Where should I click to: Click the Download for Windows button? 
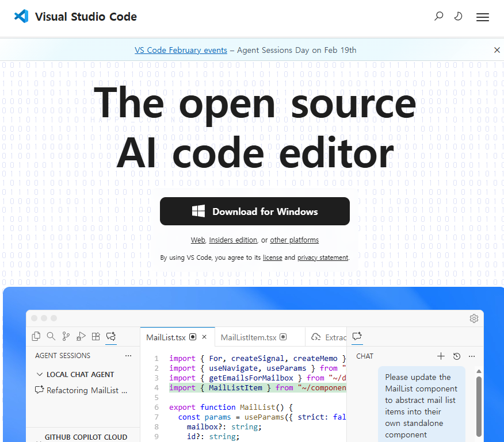(x=254, y=212)
